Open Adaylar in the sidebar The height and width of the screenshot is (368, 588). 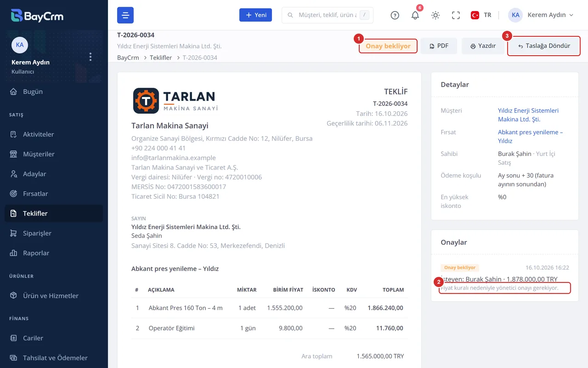click(54, 174)
